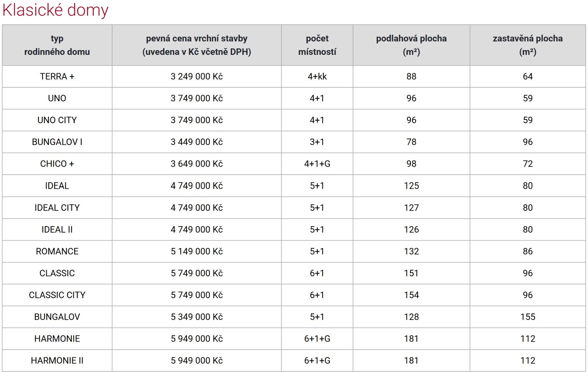Select the 4+1+G room count cell
The width and height of the screenshot is (588, 372).
(317, 164)
